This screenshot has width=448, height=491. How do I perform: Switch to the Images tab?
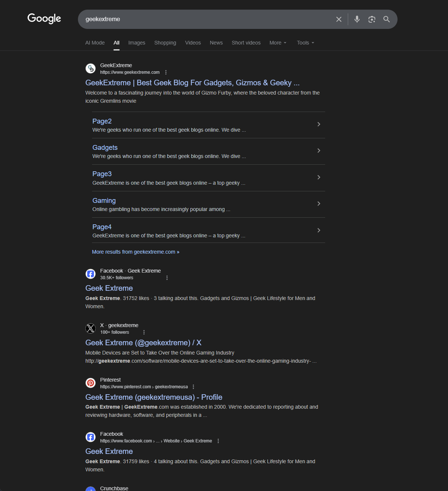(x=137, y=43)
